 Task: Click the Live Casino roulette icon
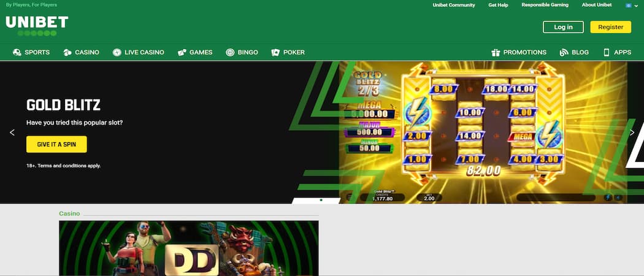coord(117,53)
